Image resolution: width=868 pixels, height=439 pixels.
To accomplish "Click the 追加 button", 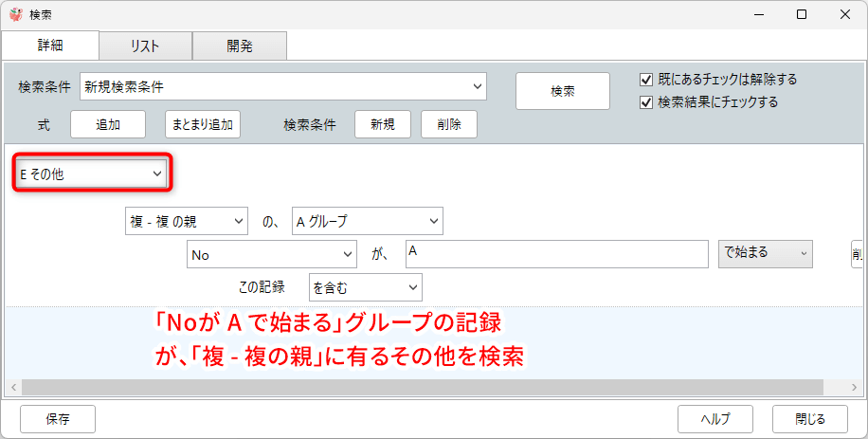I will [x=107, y=124].
